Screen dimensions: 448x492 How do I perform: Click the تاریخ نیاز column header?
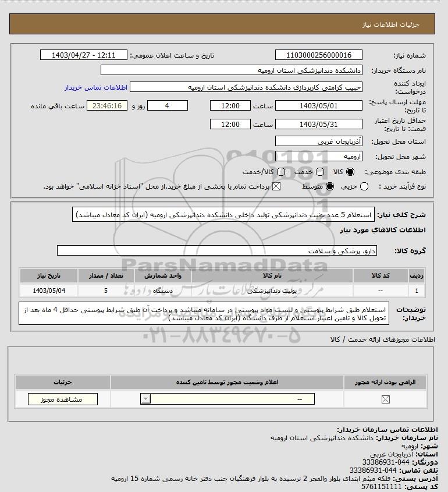49,275
